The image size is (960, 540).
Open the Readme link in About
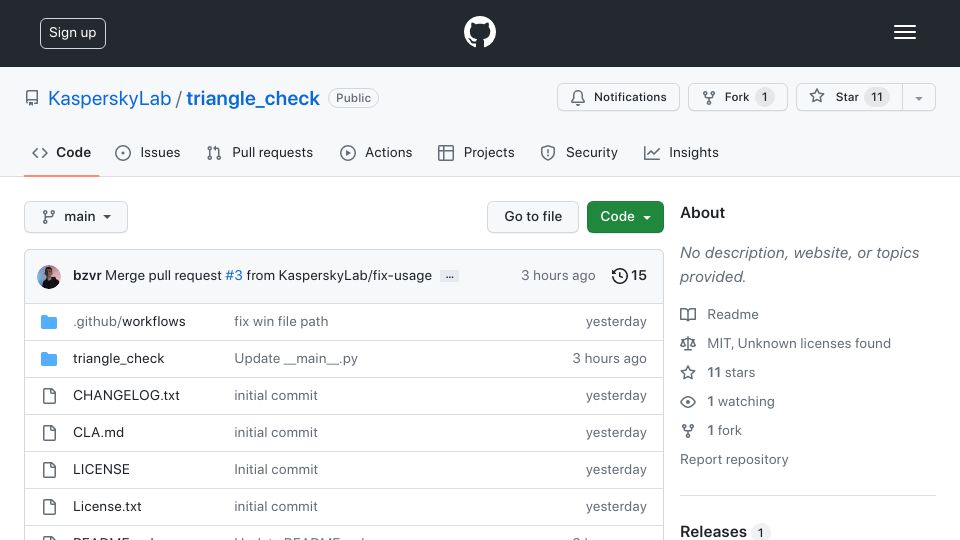[732, 314]
